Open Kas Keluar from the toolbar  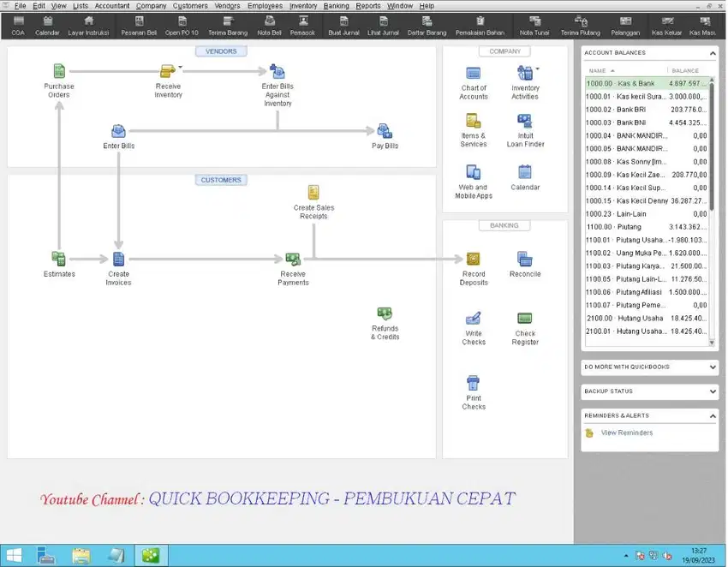pos(666,26)
